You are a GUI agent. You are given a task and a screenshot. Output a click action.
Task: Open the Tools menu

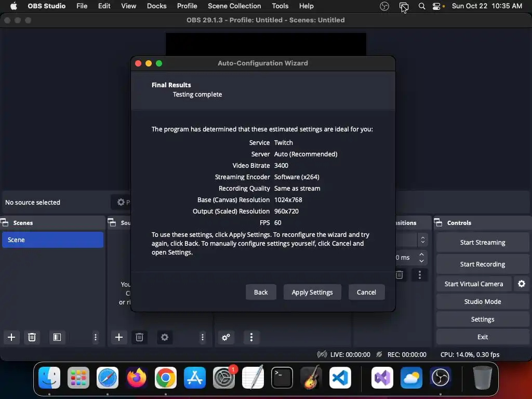[280, 6]
